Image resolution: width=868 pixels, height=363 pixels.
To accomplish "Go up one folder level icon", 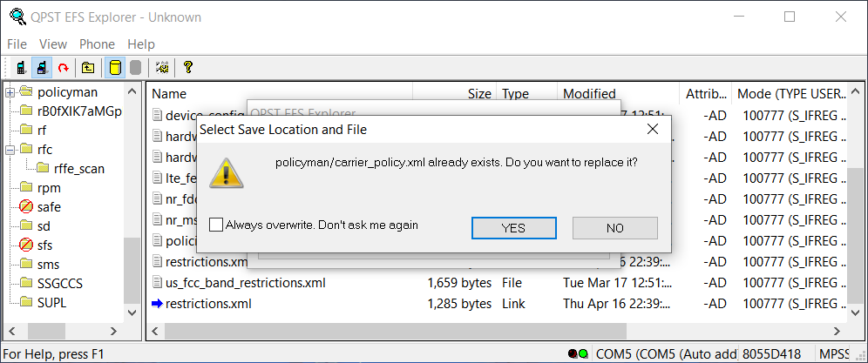I will click(x=88, y=68).
